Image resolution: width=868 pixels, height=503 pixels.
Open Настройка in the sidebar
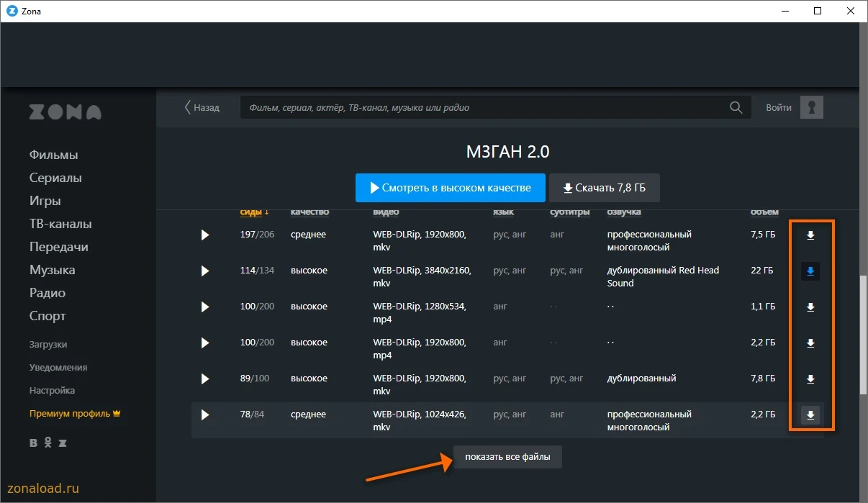coord(52,391)
